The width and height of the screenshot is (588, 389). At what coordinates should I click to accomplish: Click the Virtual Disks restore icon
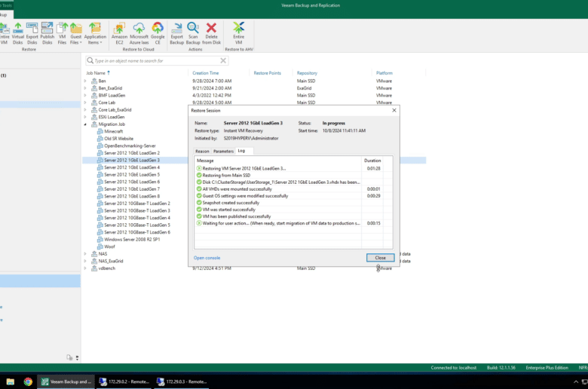point(17,33)
